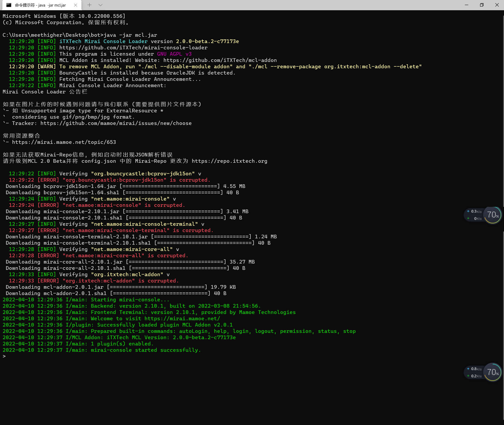Click 'mirai-console started successfully.' log line
504x425 pixels.
(102, 350)
